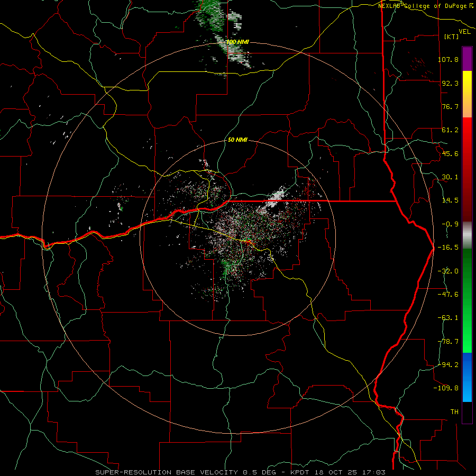Click the Super-Resolution Base Velocity caption text

(240, 472)
